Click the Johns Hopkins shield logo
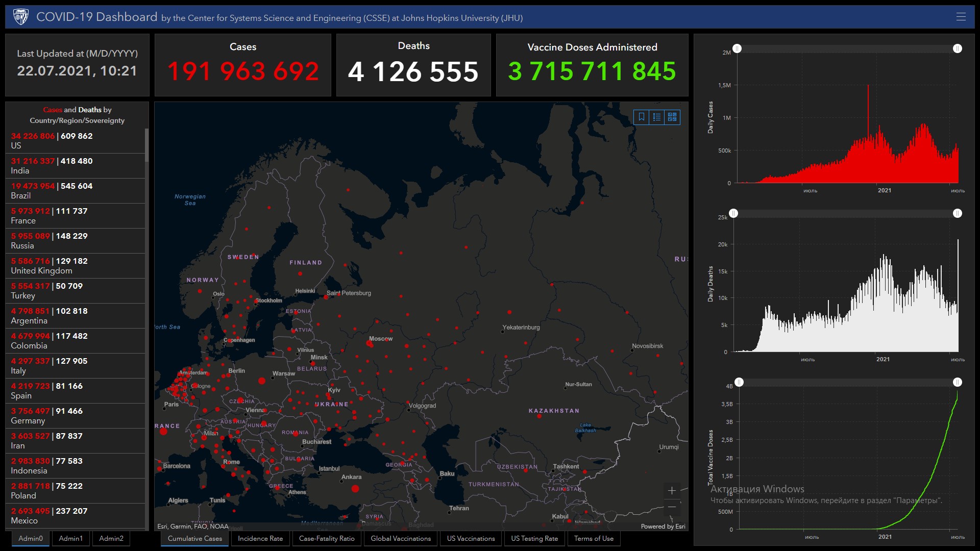Image resolution: width=980 pixels, height=551 pixels. point(20,17)
